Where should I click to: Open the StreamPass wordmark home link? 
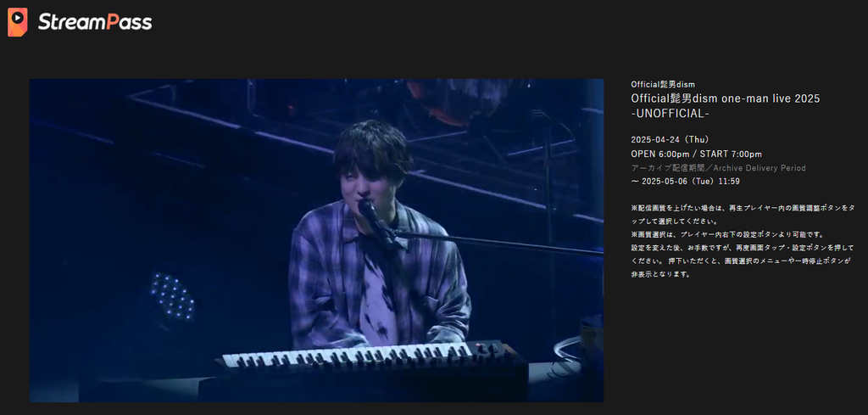click(95, 22)
